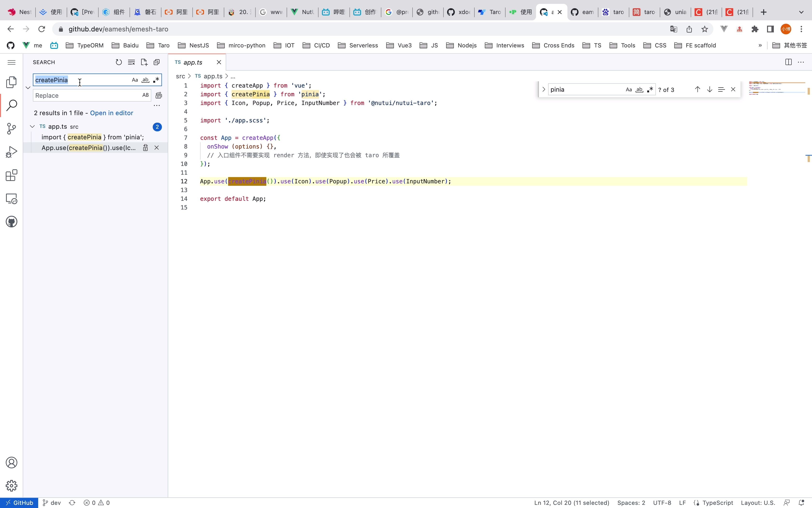The width and height of the screenshot is (812, 508).
Task: Click Spaces: 2 indentation setting
Action: [631, 503]
